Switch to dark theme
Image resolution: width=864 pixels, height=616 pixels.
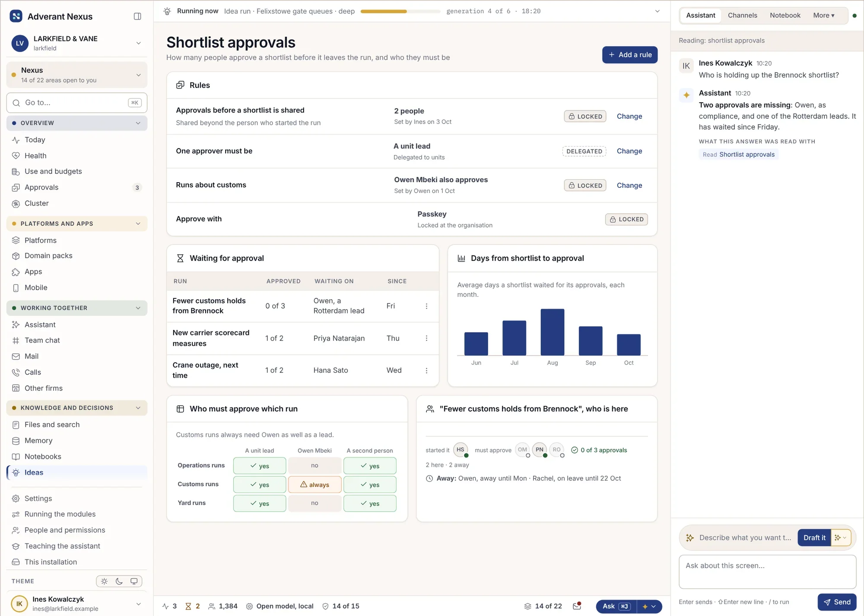(119, 581)
